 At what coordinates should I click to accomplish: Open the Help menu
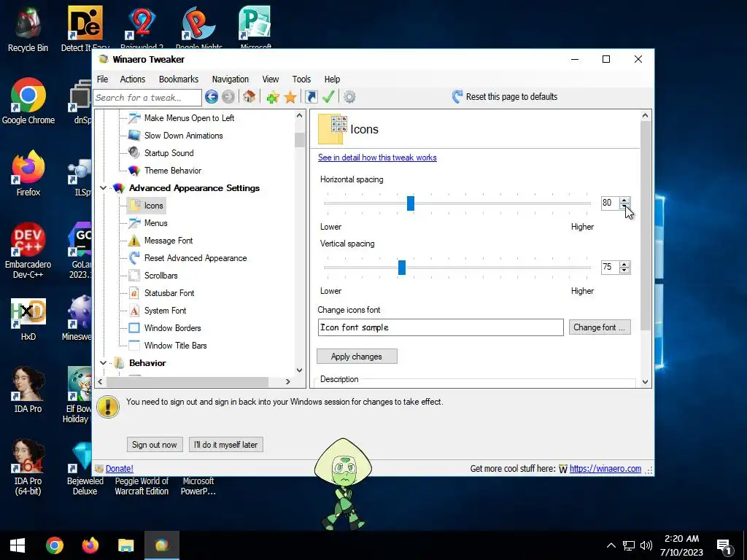332,79
